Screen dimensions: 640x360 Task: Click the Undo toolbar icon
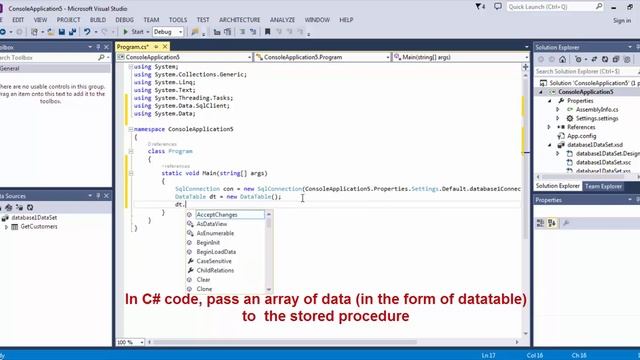click(x=87, y=31)
